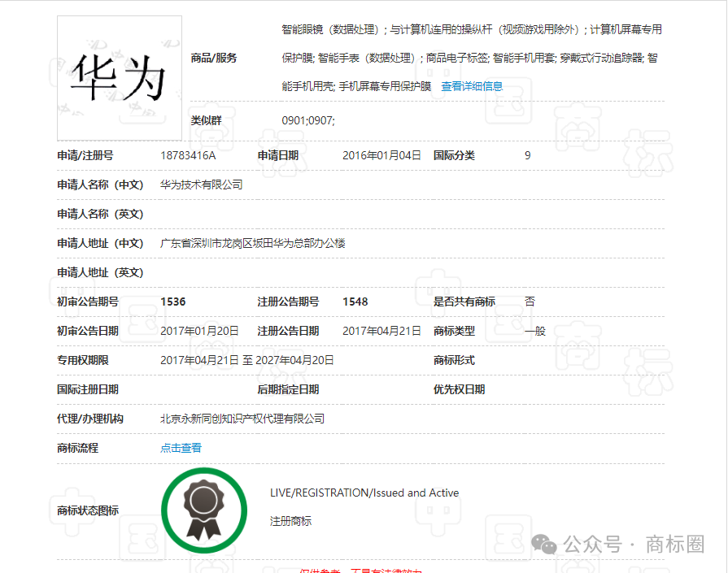Open the 点击查看 trademark process link
728x573 pixels.
pyautogui.click(x=181, y=448)
